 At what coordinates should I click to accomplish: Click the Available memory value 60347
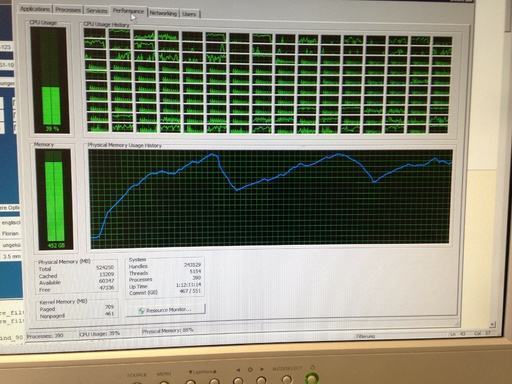[x=107, y=281]
